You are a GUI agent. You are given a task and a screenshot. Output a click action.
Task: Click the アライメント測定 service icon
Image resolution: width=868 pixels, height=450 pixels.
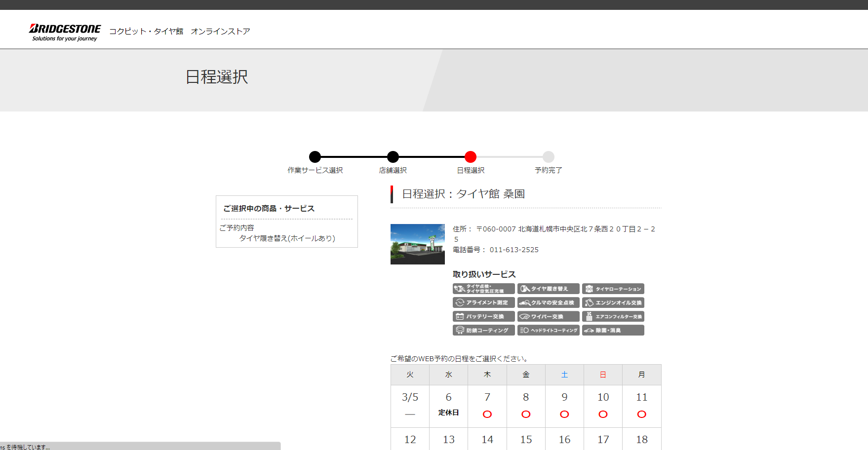483,302
